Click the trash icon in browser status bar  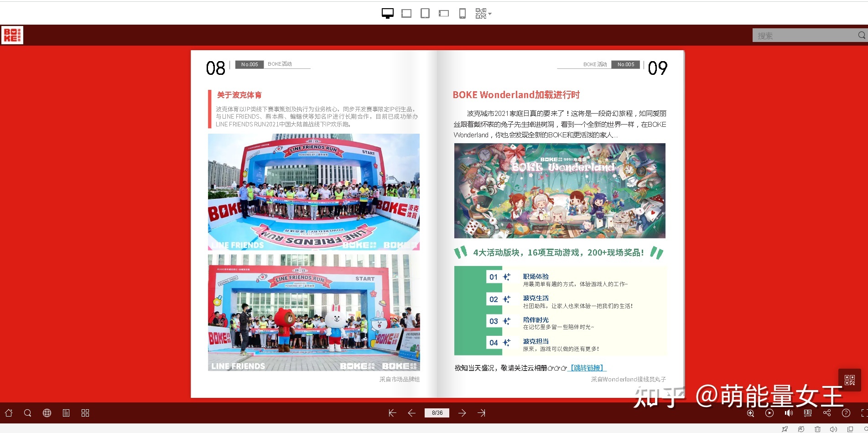point(817,429)
